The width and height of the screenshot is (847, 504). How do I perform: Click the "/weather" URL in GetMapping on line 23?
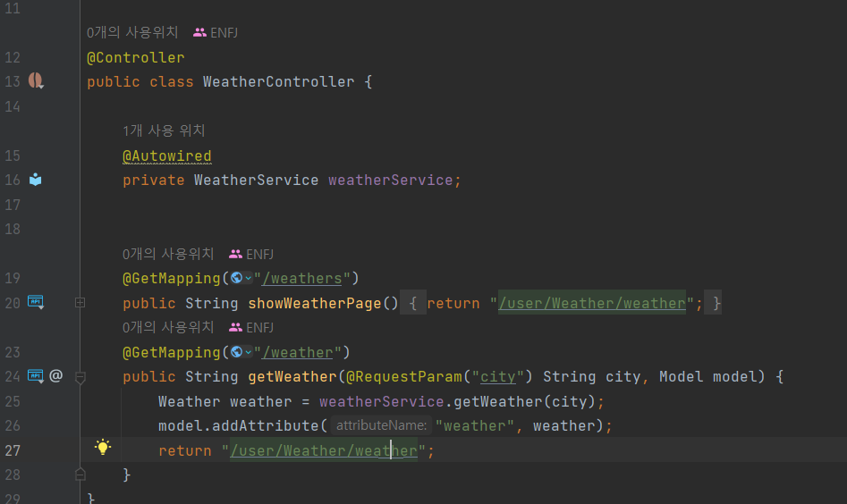297,352
